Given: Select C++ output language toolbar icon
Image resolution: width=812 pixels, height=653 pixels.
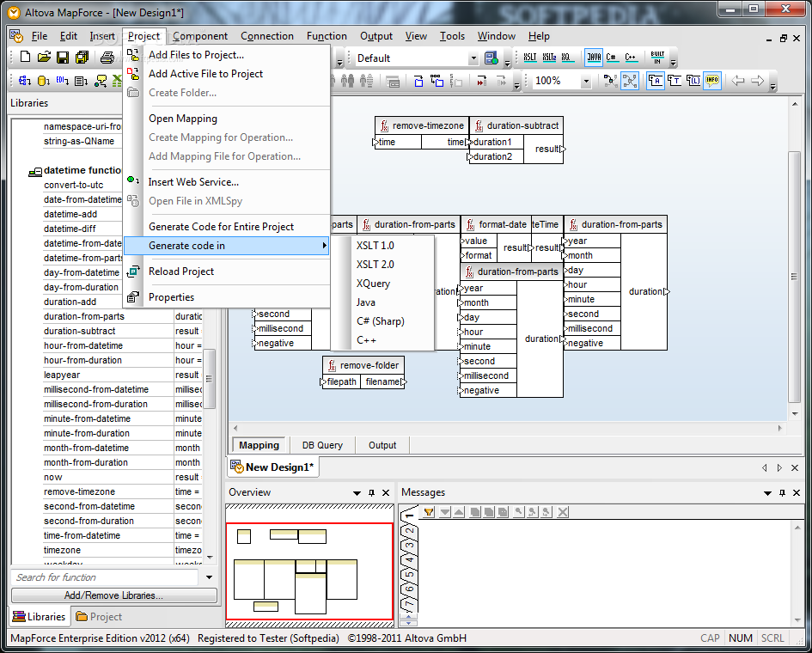Looking at the screenshot, I should tap(630, 57).
